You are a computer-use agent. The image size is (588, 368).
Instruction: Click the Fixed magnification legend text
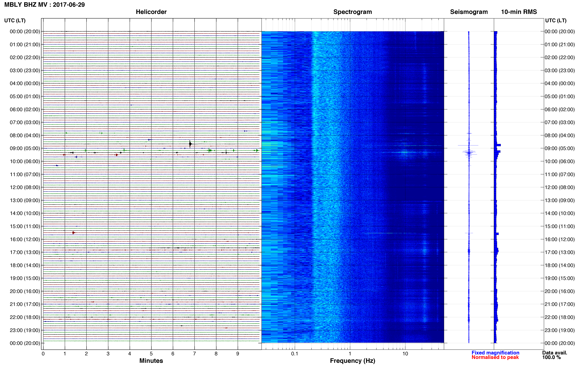pyautogui.click(x=495, y=353)
